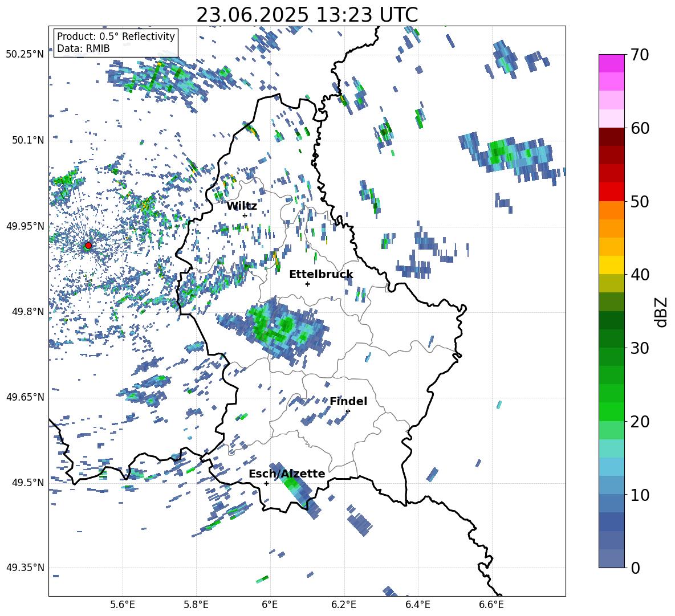Click the title text 23.06.2025 13:23 UTC
The image size is (675, 616).
(307, 15)
